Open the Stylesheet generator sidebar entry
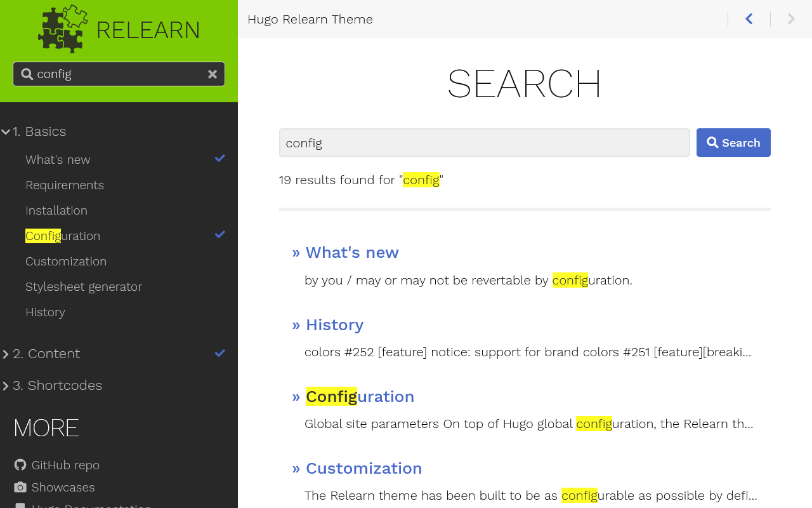This screenshot has height=508, width=812. click(x=84, y=286)
